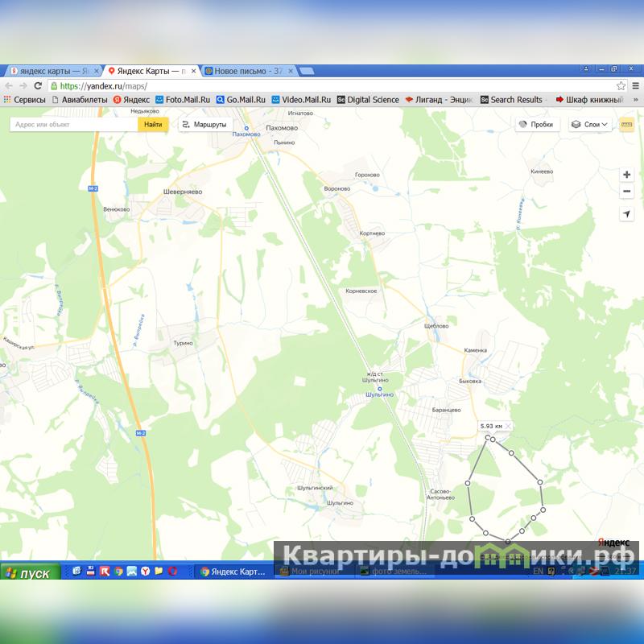Viewport: 644px width, 644px height.
Task: Toggle the ruler distance measurement tool
Action: click(626, 125)
